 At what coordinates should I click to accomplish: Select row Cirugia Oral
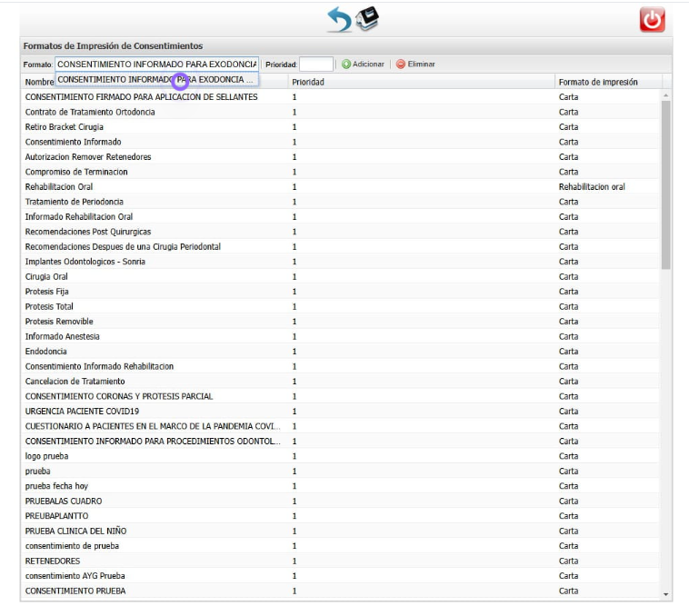pos(341,276)
